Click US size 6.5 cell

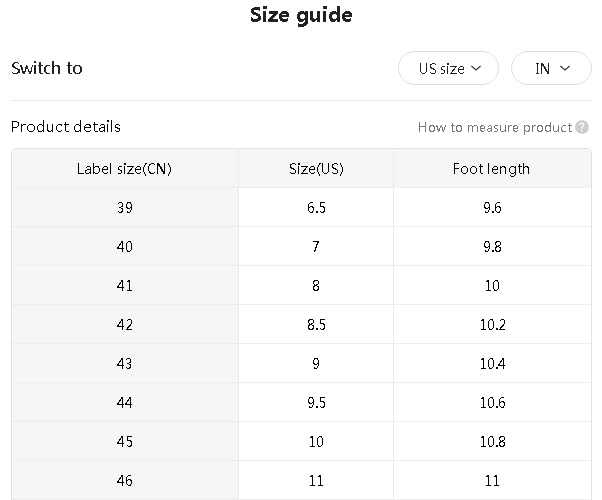[316, 208]
